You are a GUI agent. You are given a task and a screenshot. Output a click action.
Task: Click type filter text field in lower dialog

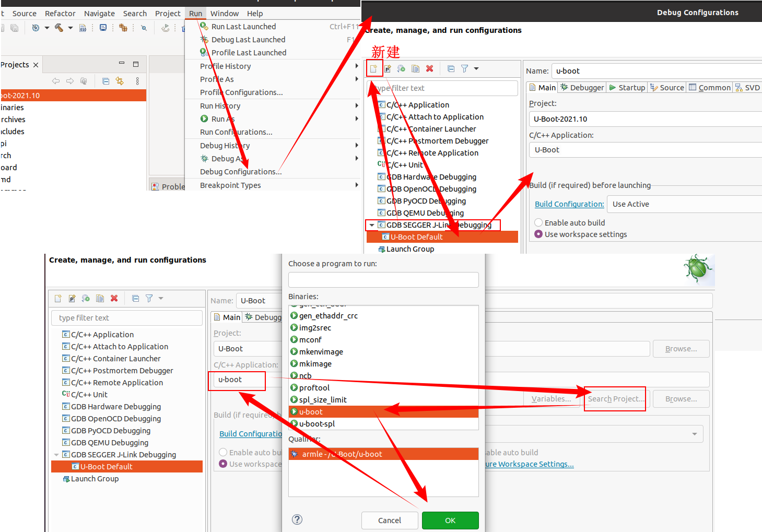pyautogui.click(x=127, y=318)
